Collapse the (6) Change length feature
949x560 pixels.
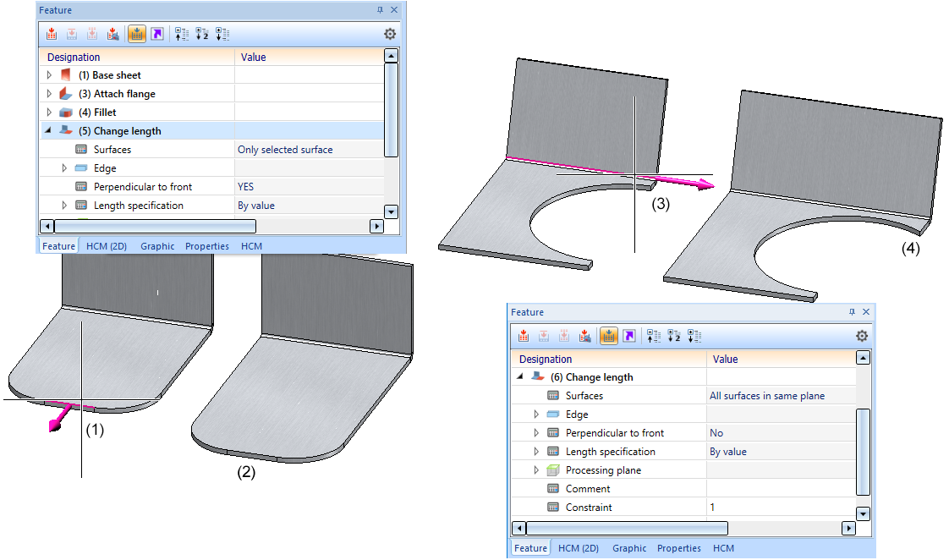[x=520, y=376]
